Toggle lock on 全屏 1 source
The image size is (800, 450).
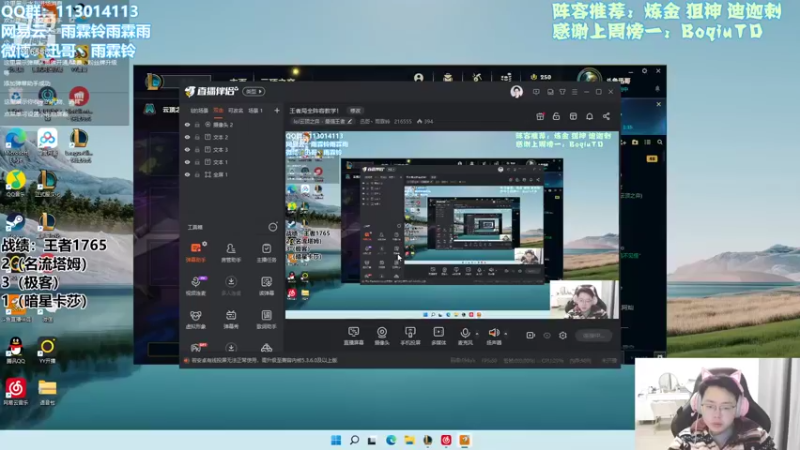197,174
